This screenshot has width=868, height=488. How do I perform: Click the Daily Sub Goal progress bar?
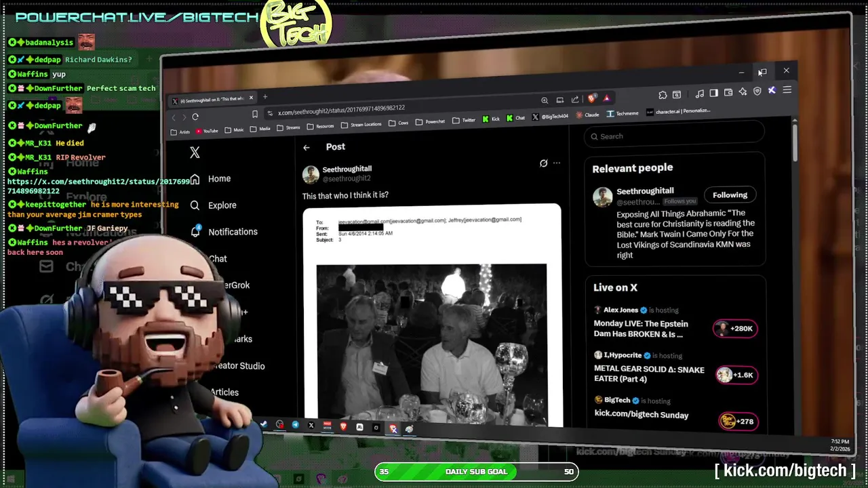pyautogui.click(x=477, y=472)
